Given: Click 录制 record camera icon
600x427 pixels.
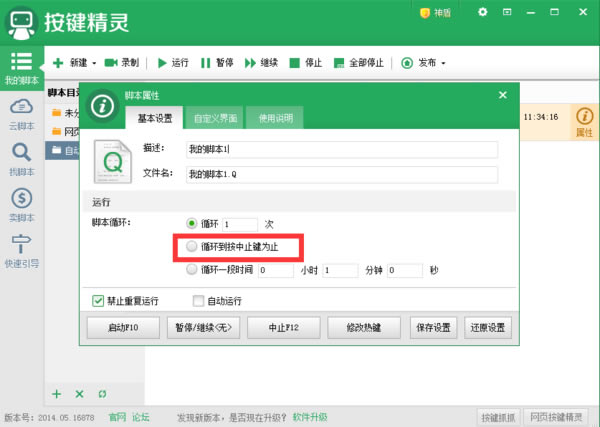Looking at the screenshot, I should pyautogui.click(x=111, y=62).
